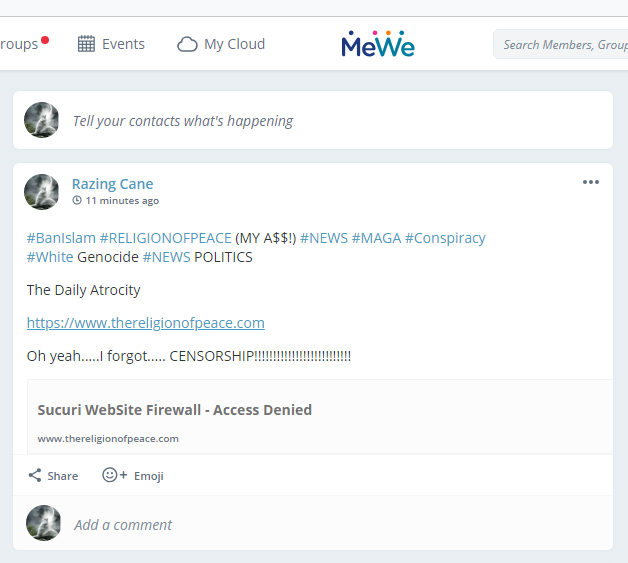Open the #MAGA hashtag
Image resolution: width=628 pixels, height=563 pixels.
point(376,238)
